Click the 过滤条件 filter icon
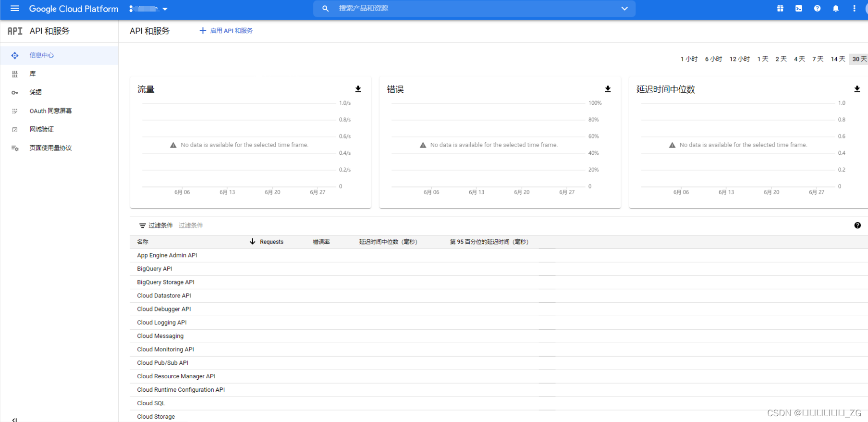 (142, 225)
